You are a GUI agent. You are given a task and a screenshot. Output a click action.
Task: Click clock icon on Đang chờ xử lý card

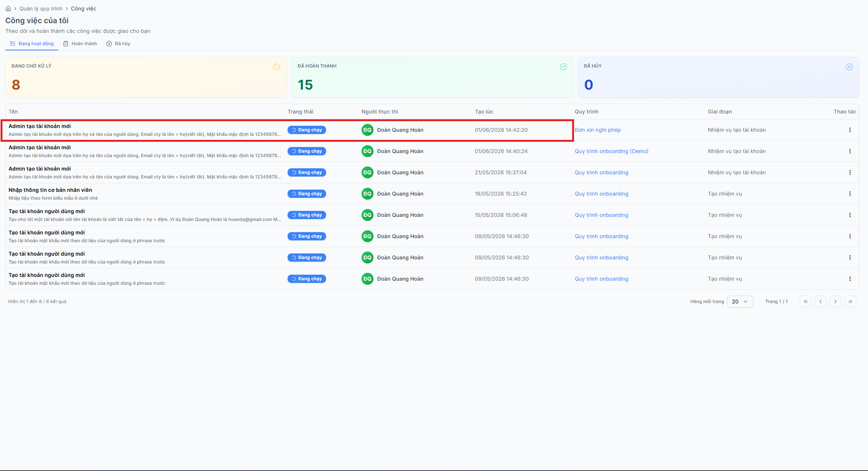click(x=277, y=67)
